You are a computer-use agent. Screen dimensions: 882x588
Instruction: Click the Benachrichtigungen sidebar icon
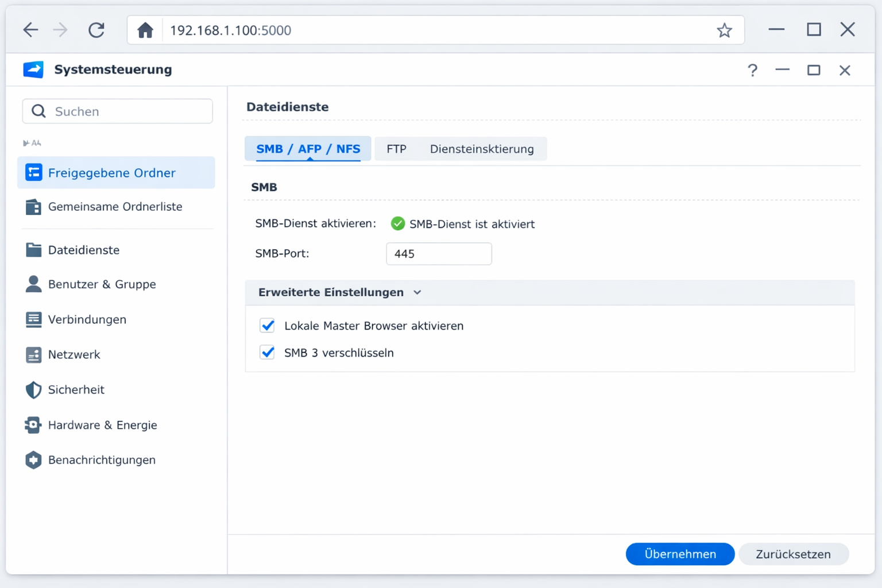click(33, 460)
